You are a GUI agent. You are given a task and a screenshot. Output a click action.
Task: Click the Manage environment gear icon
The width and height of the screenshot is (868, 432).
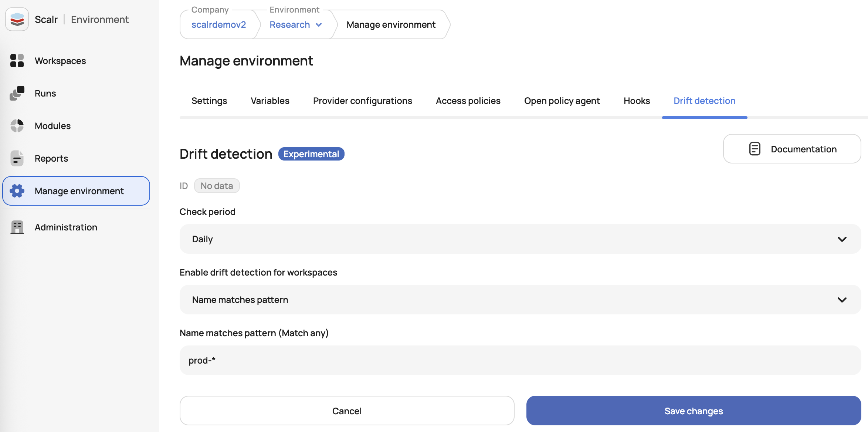[x=17, y=191]
